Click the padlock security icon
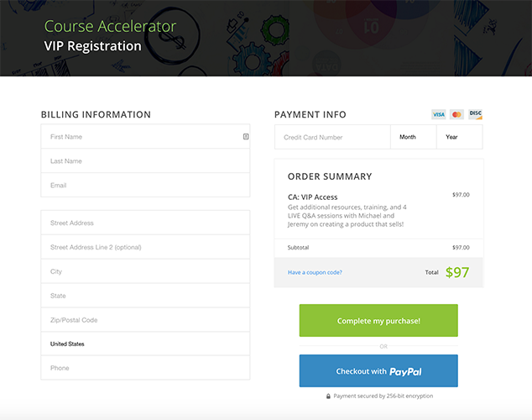This screenshot has width=532, height=420. [x=328, y=396]
